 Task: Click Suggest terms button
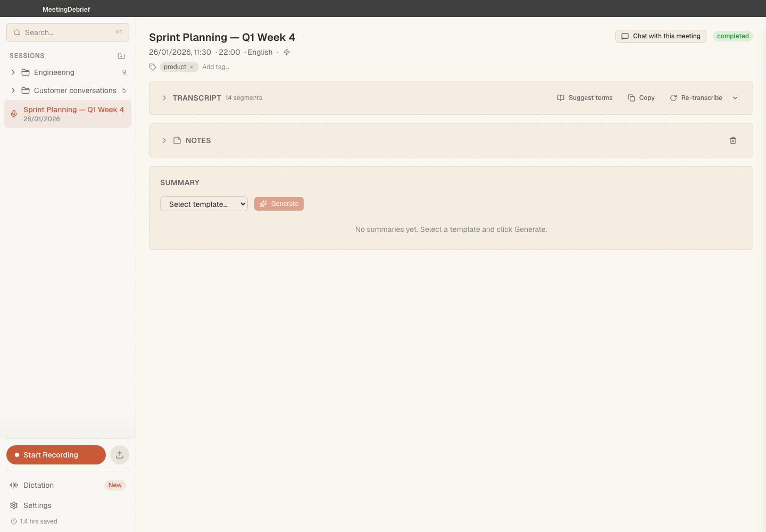coord(585,98)
